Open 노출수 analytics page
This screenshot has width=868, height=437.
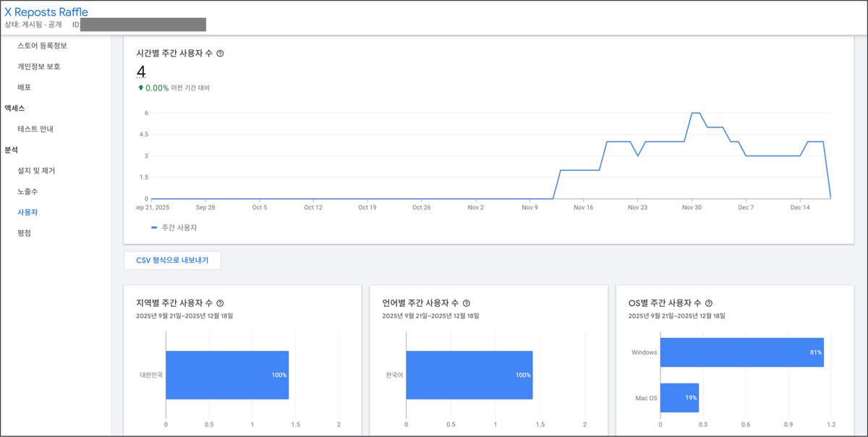(28, 192)
